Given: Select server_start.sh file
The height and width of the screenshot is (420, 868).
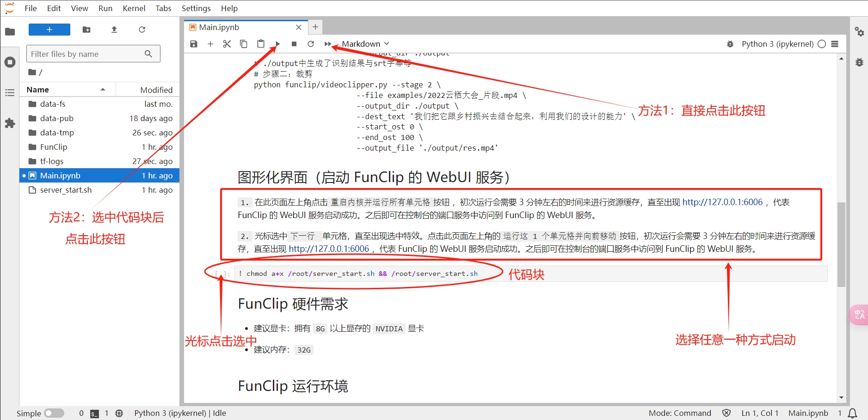Looking at the screenshot, I should pyautogui.click(x=99, y=190).
